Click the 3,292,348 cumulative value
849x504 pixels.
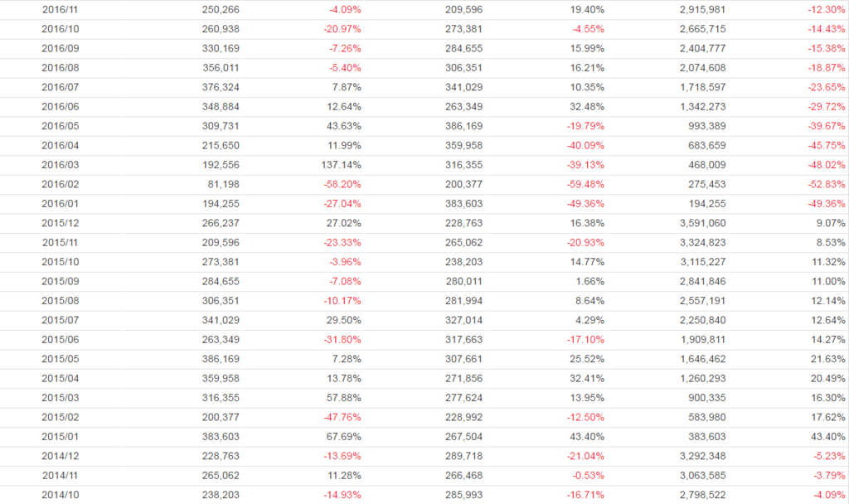(x=703, y=455)
